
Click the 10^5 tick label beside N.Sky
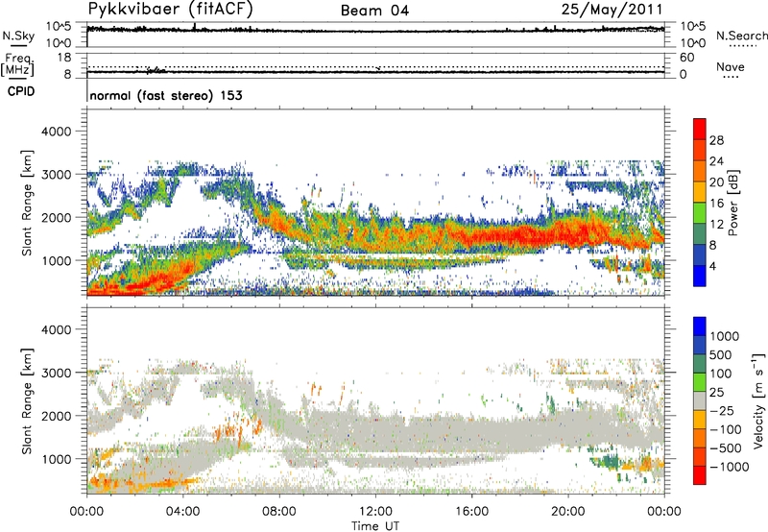[x=59, y=27]
